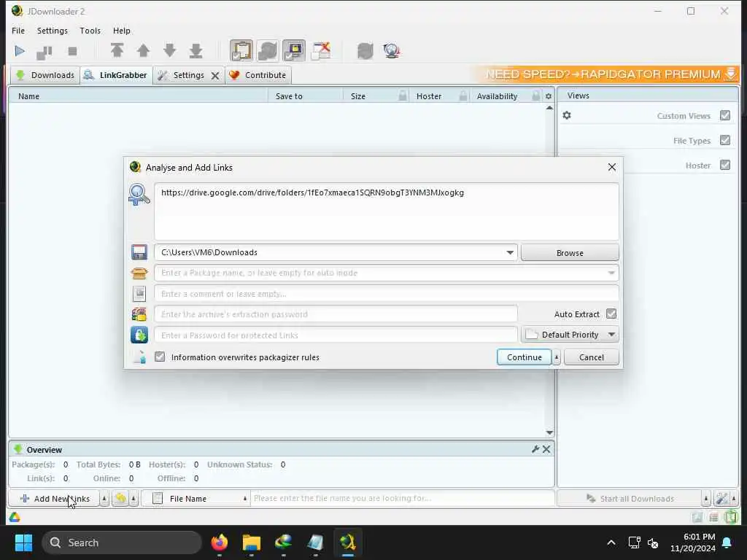This screenshot has height=560, width=747.
Task: Start all downloads with play icon
Action: pos(20,51)
